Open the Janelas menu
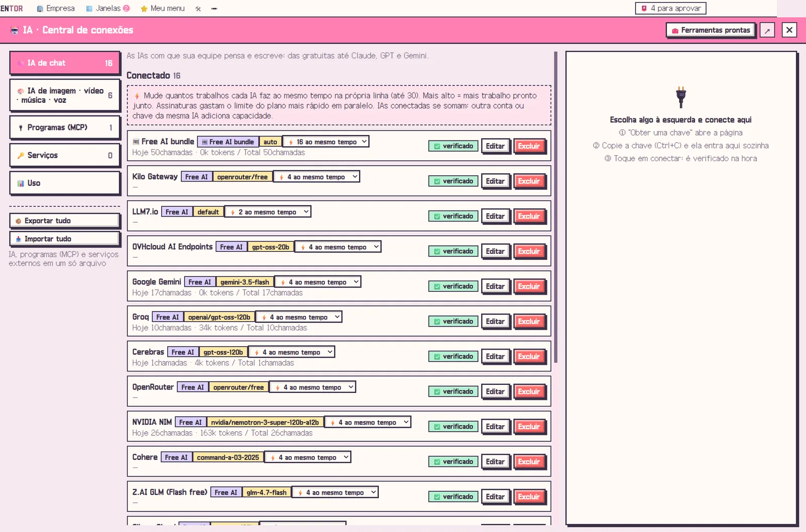This screenshot has height=532, width=806. coord(108,9)
